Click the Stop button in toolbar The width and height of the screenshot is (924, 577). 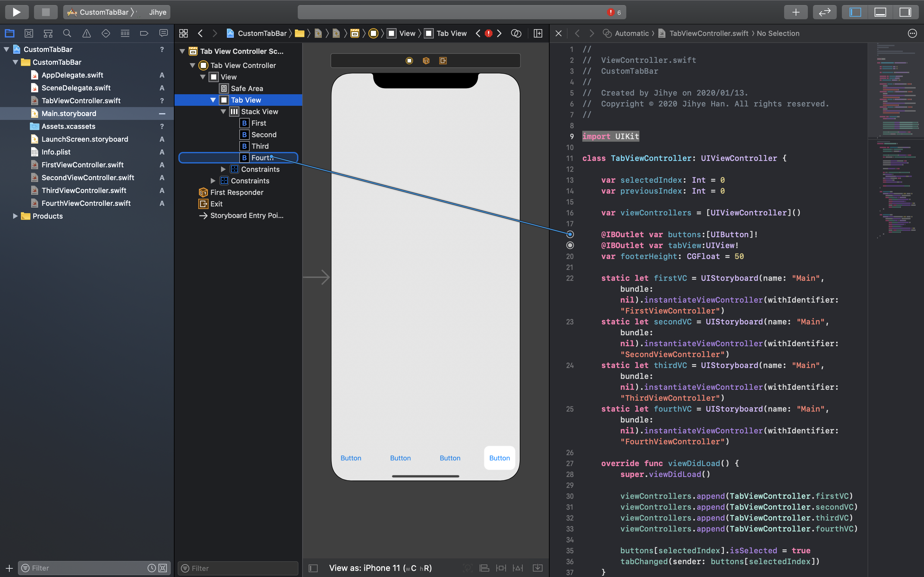(46, 12)
